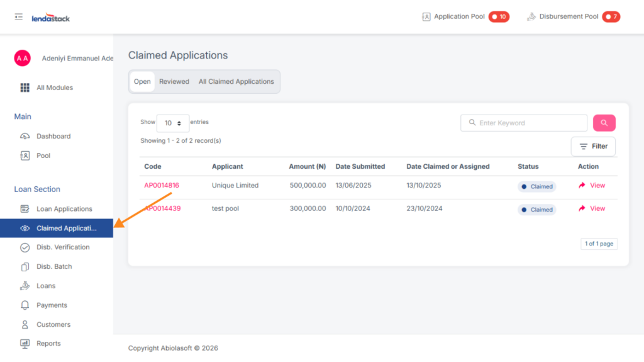
Task: Click the AA user avatar
Action: 22,58
